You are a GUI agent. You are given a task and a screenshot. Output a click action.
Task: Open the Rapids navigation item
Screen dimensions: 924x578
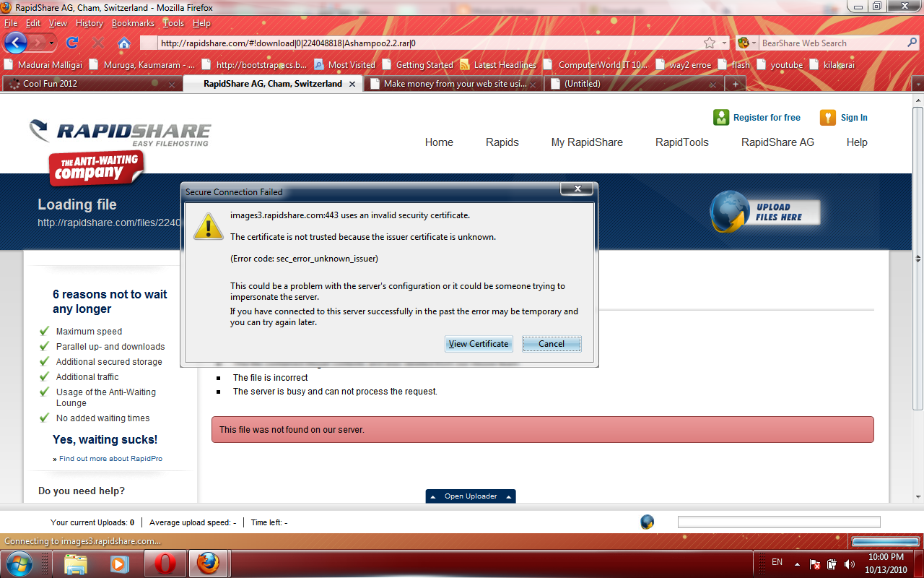(x=502, y=142)
